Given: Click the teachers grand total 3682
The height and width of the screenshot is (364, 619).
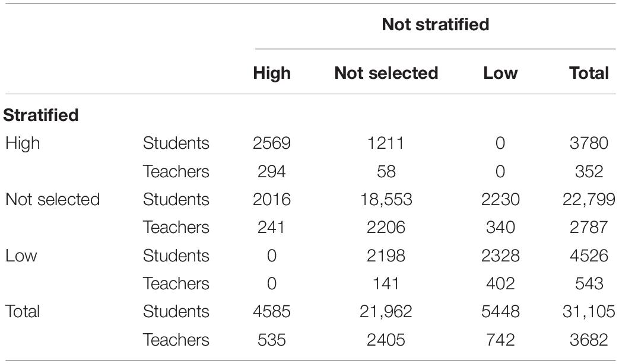Looking at the screenshot, I should coord(589,340).
